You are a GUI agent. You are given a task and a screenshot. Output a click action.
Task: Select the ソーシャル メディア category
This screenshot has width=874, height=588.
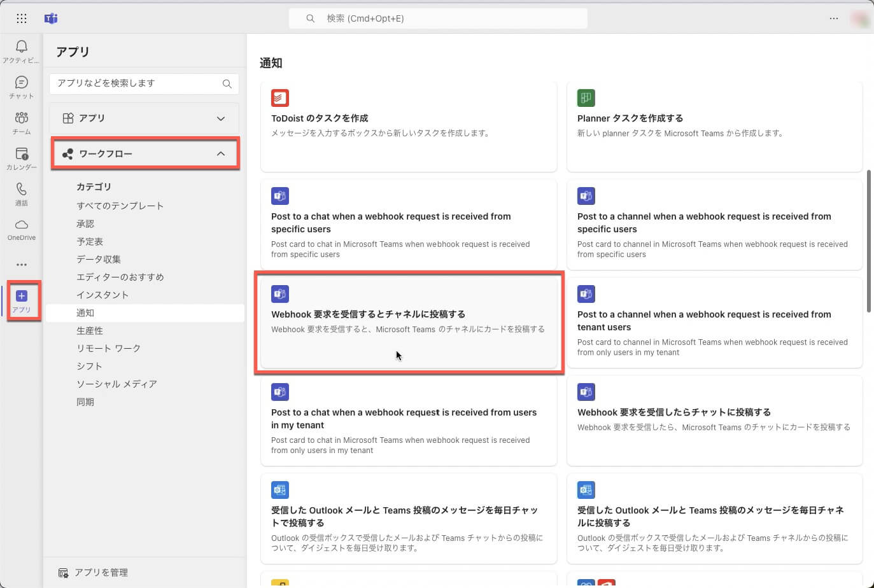coord(116,384)
